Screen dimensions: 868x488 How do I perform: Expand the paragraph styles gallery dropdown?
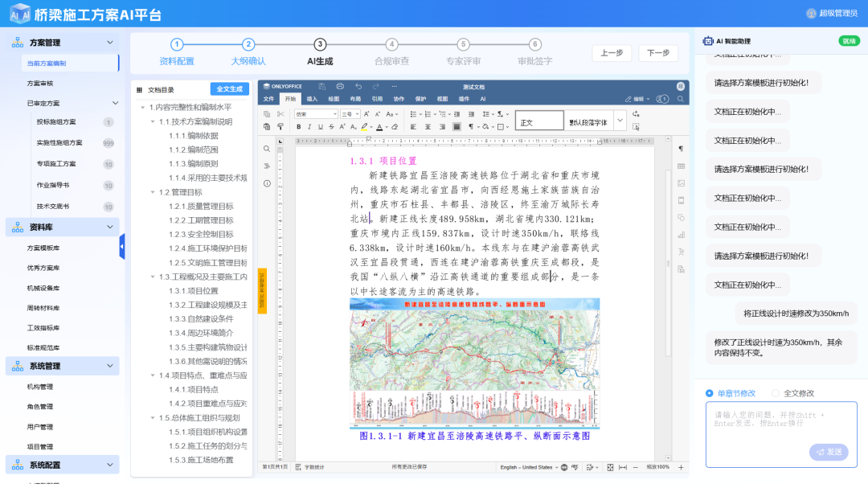[x=620, y=121]
